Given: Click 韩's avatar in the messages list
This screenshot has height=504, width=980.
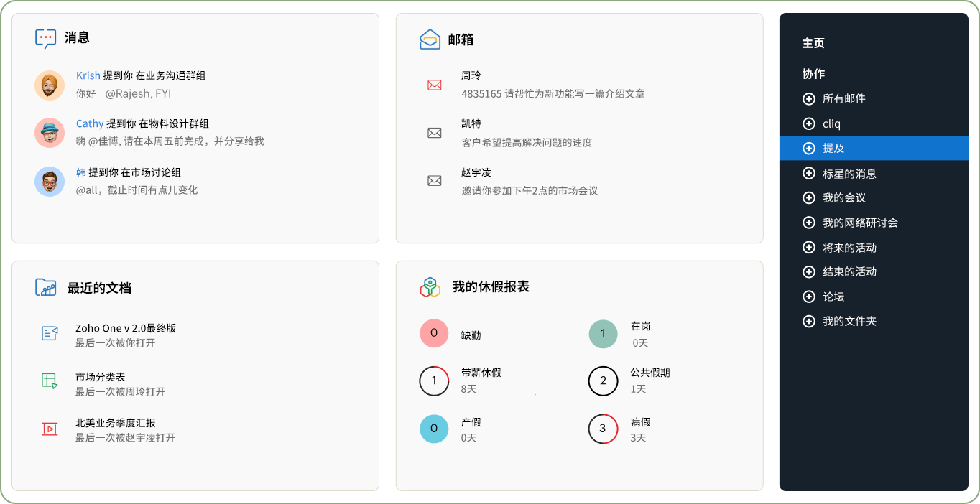Looking at the screenshot, I should pos(49,182).
